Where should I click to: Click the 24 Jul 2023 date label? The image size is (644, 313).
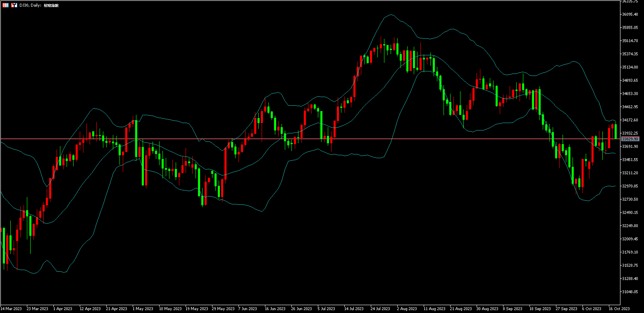pyautogui.click(x=381, y=309)
